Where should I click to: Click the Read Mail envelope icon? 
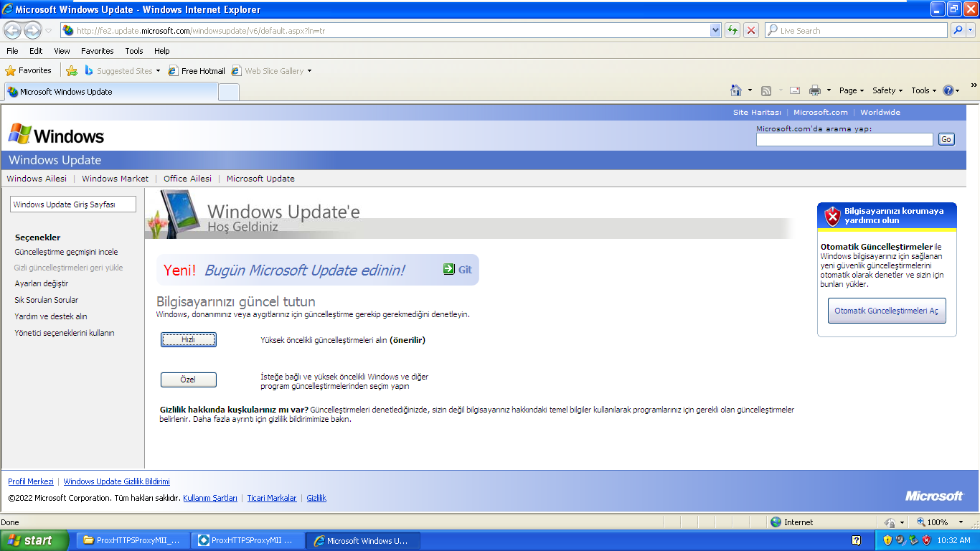(795, 90)
